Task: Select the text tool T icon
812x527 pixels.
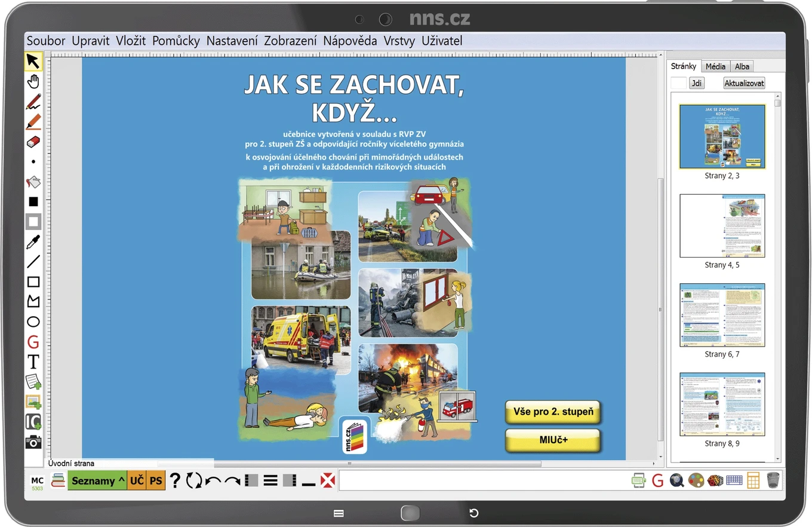Action: tap(33, 362)
